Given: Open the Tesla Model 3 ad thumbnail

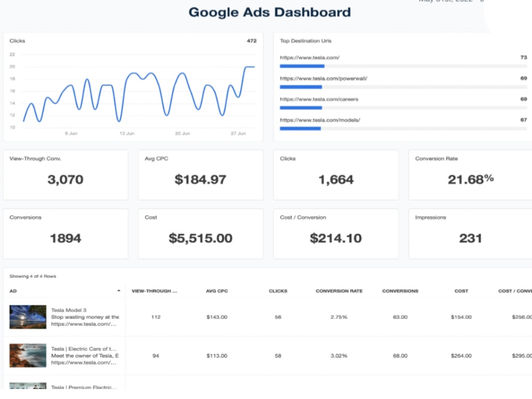Looking at the screenshot, I should click(28, 317).
